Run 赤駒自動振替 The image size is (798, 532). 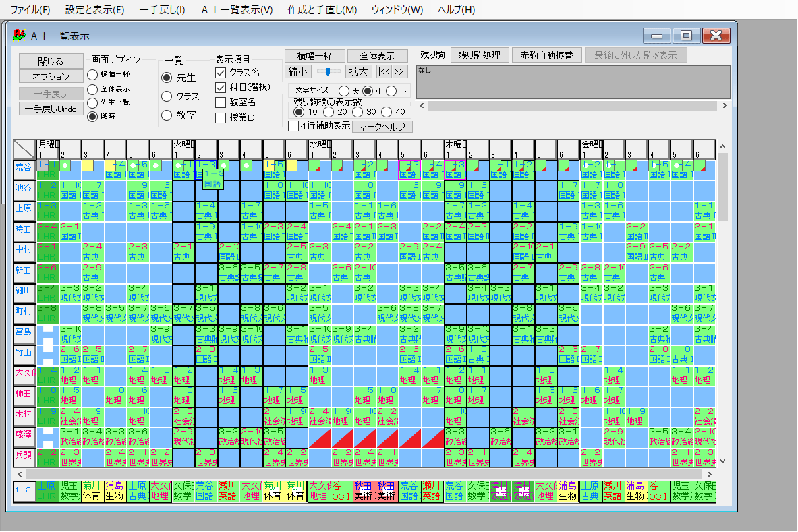[546, 55]
